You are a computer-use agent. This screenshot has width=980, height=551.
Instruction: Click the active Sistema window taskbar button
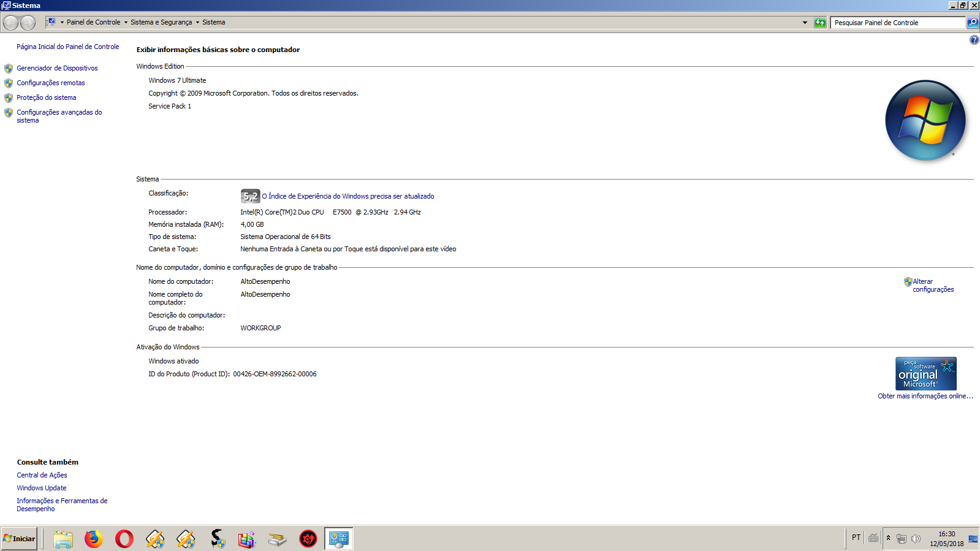coord(339,539)
